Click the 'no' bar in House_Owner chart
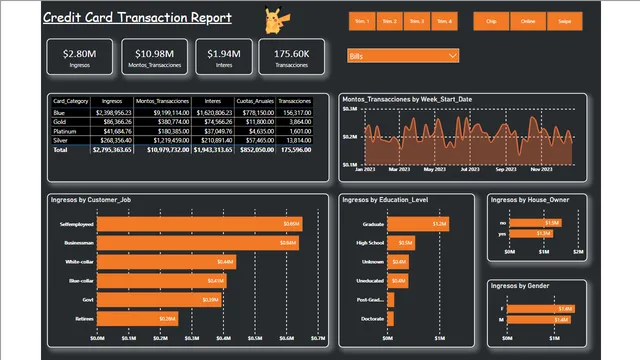 pyautogui.click(x=536, y=223)
